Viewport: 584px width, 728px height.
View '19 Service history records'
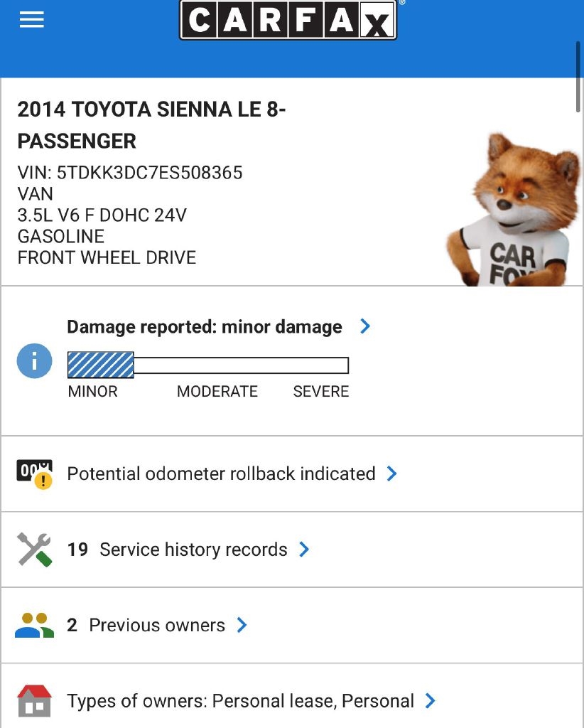pos(178,550)
